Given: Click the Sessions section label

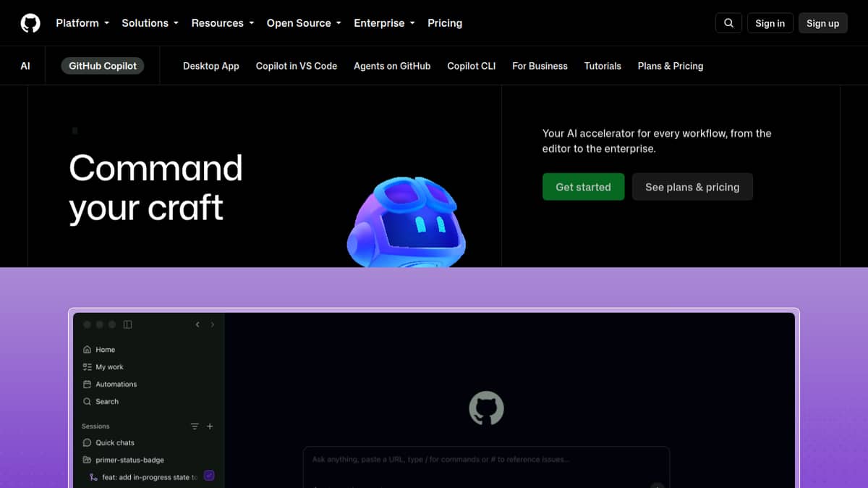Looking at the screenshot, I should coord(95,426).
